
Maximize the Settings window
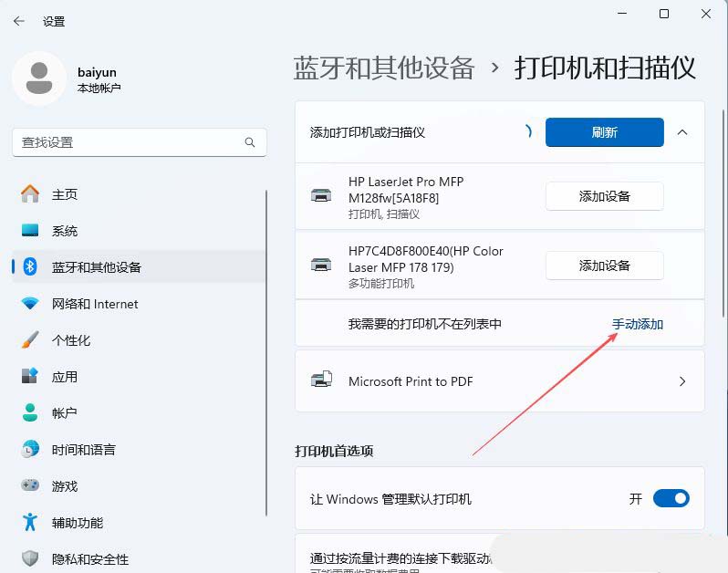tap(664, 14)
